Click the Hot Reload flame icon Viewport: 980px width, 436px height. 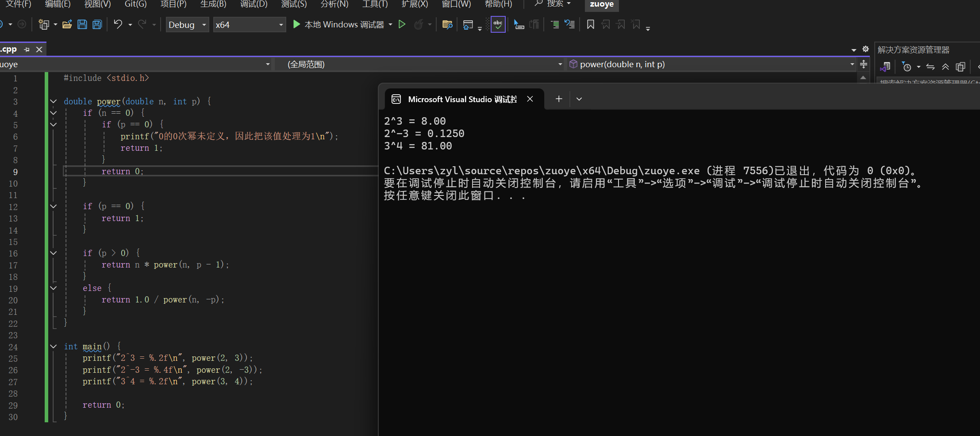pos(418,24)
